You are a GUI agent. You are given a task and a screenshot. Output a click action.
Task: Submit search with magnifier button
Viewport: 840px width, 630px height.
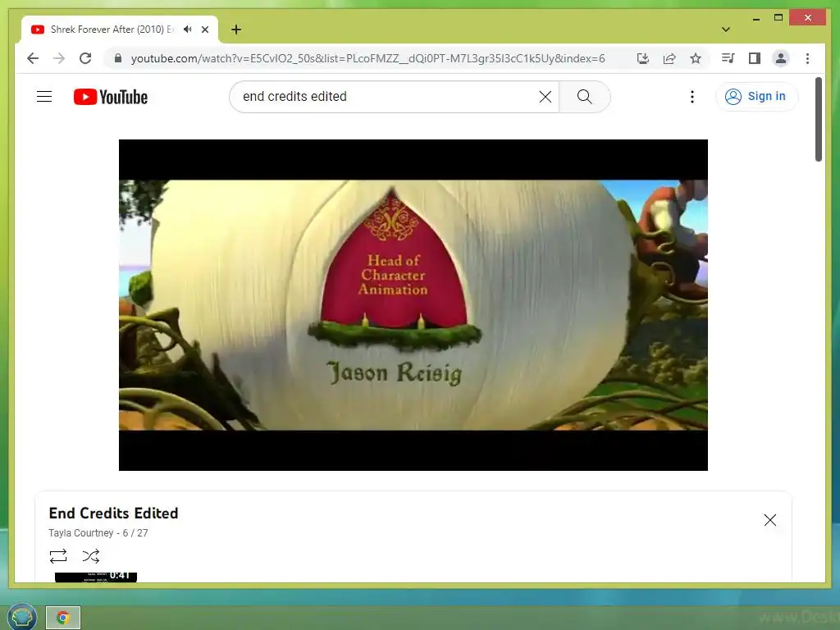(584, 97)
